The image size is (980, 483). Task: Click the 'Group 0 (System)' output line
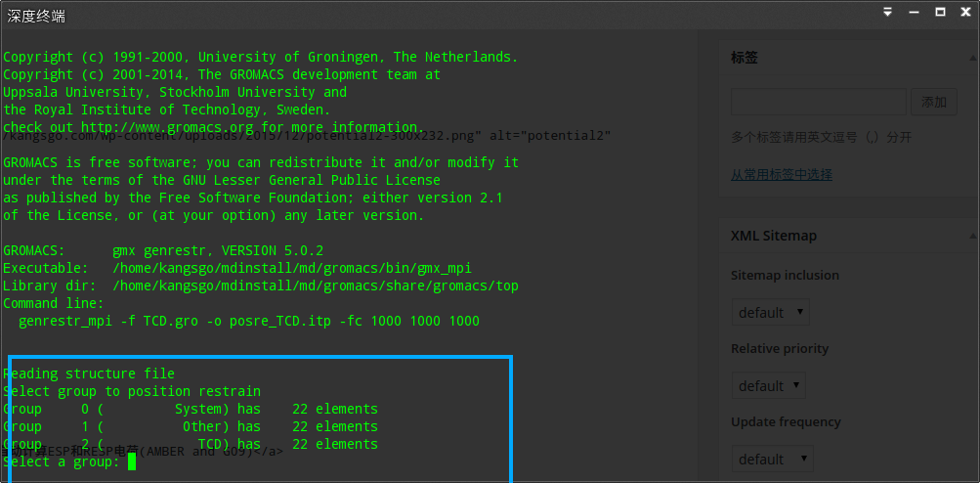(191, 409)
